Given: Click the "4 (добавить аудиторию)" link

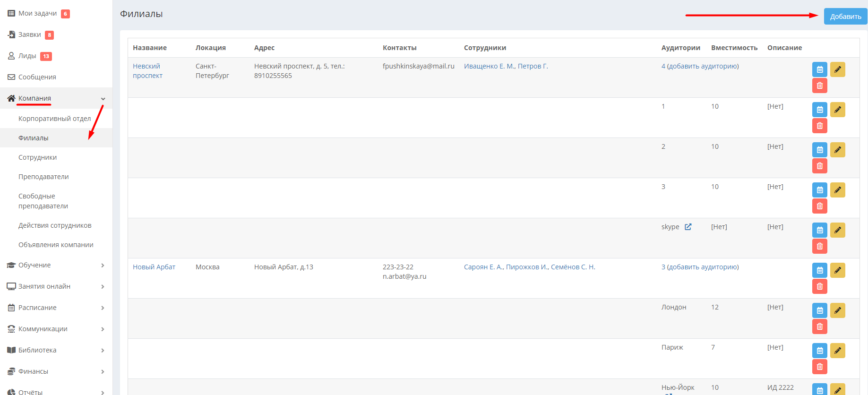Looking at the screenshot, I should coord(700,66).
